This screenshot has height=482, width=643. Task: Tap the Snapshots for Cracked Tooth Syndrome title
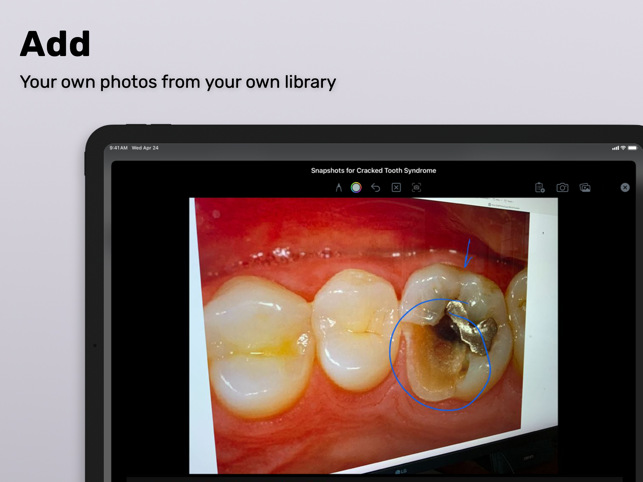tap(373, 171)
